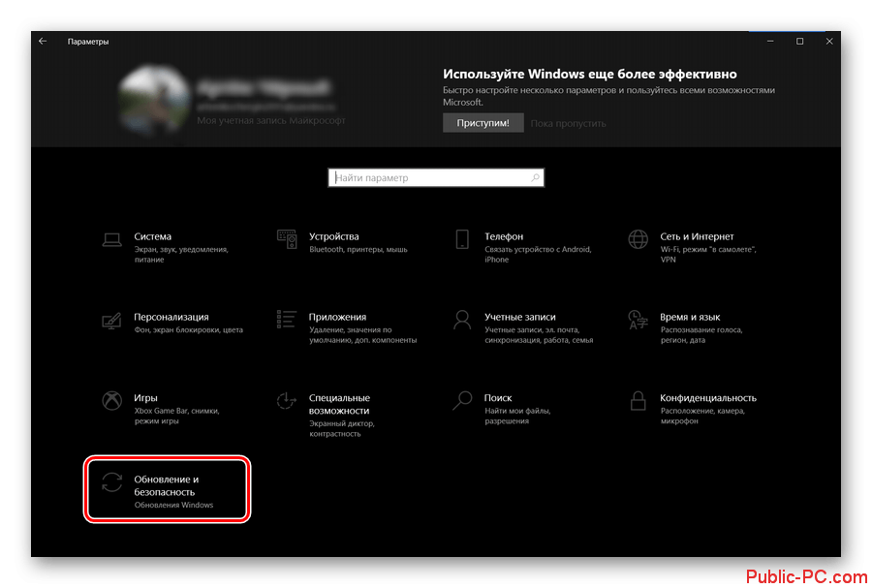The image size is (872, 588).
Task: Click the Поиск magnifier icon
Action: click(462, 401)
